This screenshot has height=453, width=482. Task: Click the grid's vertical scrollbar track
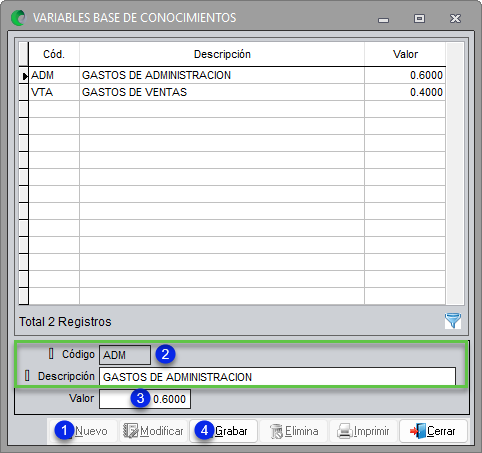click(x=455, y=173)
